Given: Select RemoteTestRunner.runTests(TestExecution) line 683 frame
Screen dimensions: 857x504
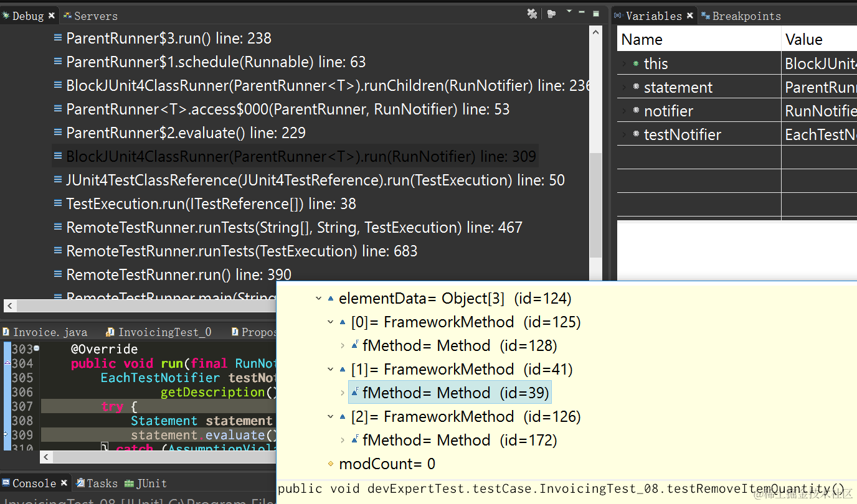Looking at the screenshot, I should (x=242, y=251).
